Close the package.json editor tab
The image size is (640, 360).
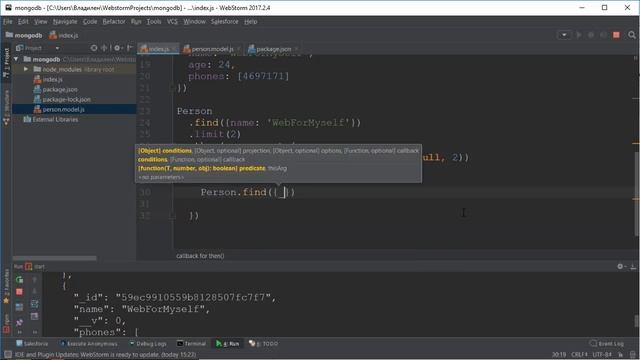296,49
